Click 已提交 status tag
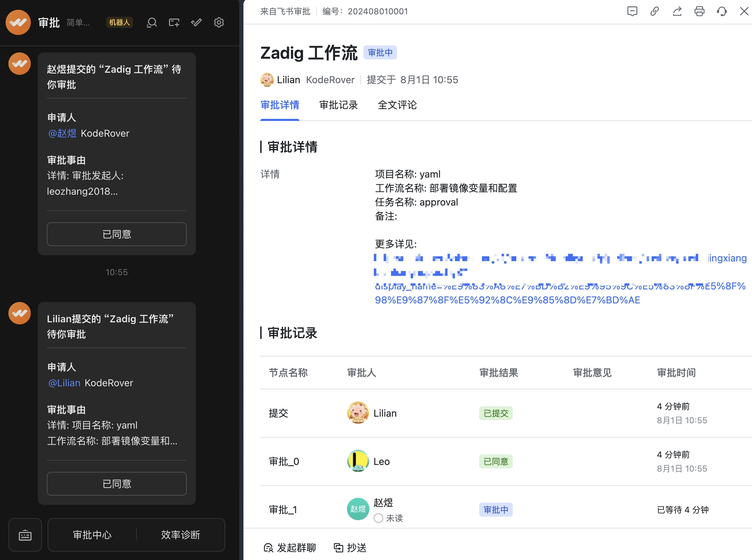Image resolution: width=752 pixels, height=560 pixels. click(496, 413)
